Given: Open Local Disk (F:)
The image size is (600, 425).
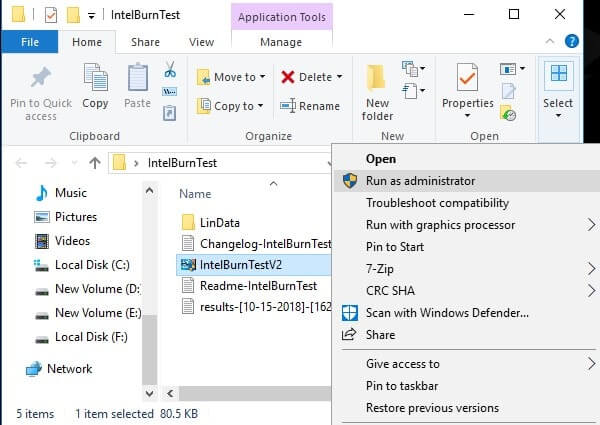Looking at the screenshot, I should click(x=81, y=337).
